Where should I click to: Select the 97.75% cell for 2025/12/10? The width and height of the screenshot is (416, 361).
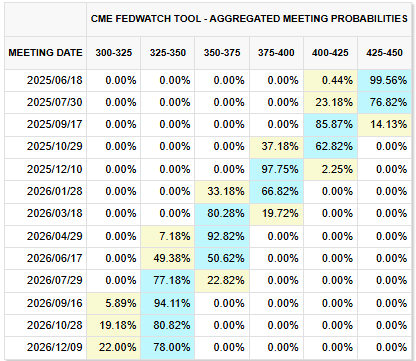[276, 169]
